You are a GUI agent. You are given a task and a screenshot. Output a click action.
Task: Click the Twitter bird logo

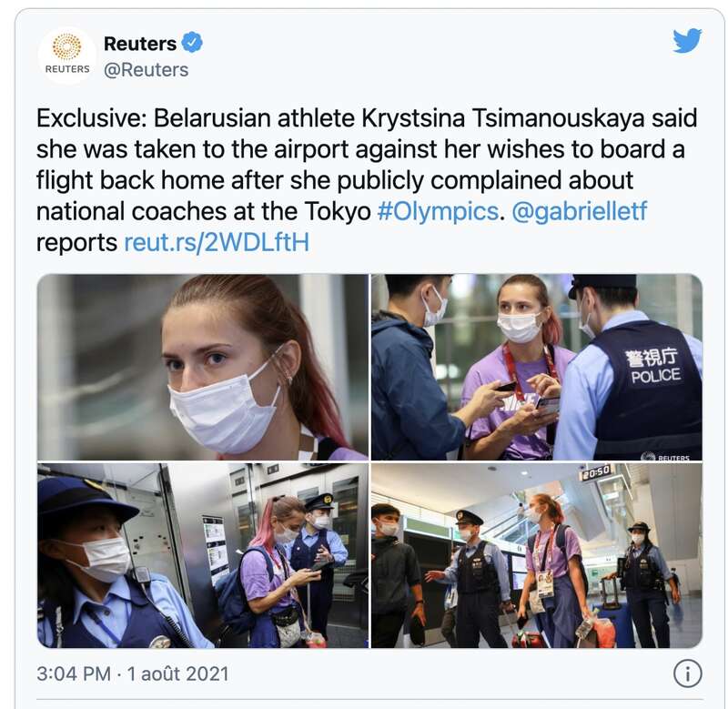pos(687,41)
